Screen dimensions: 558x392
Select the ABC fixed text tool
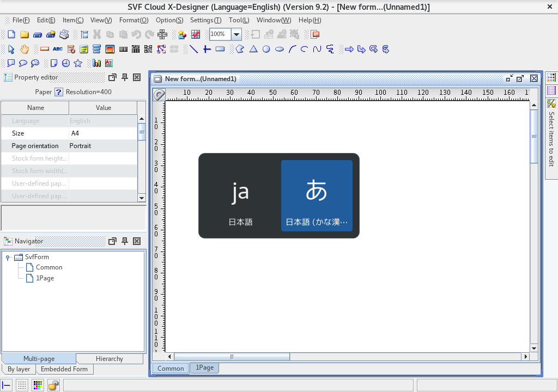58,49
